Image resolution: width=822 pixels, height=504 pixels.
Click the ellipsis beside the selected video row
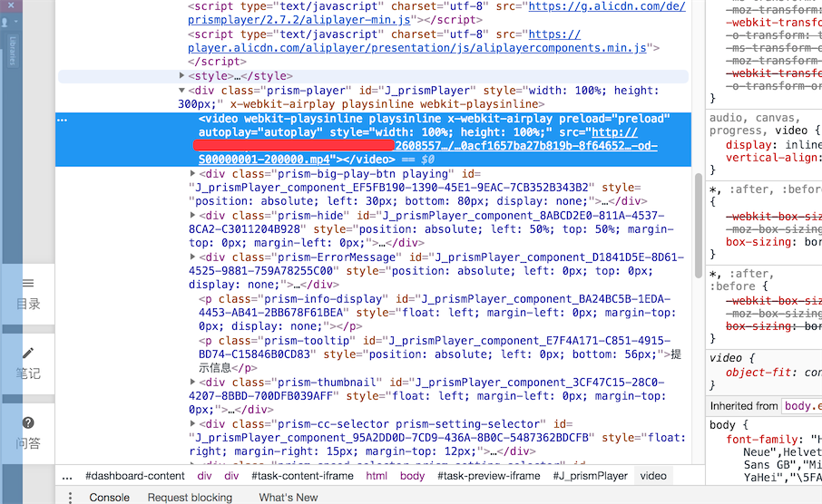[x=63, y=120]
